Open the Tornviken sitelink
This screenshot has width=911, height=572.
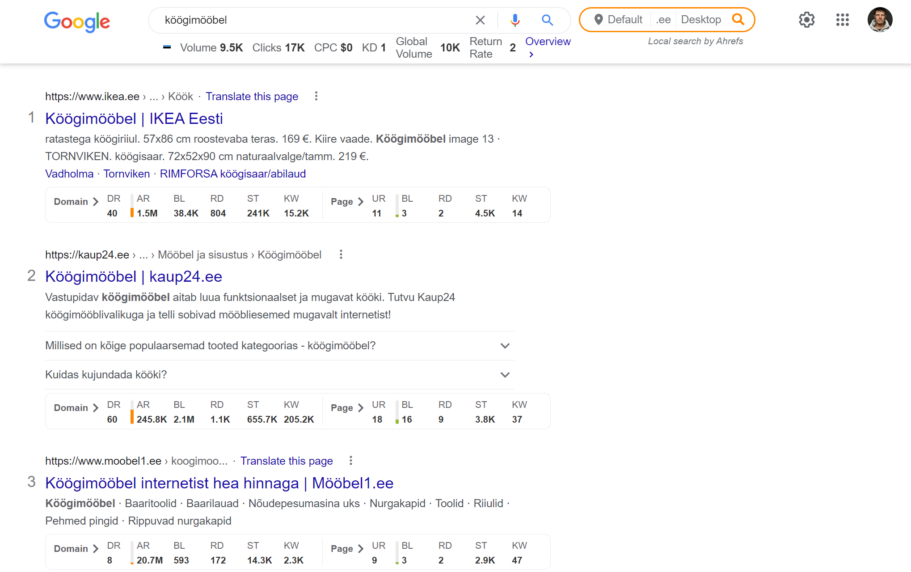127,174
